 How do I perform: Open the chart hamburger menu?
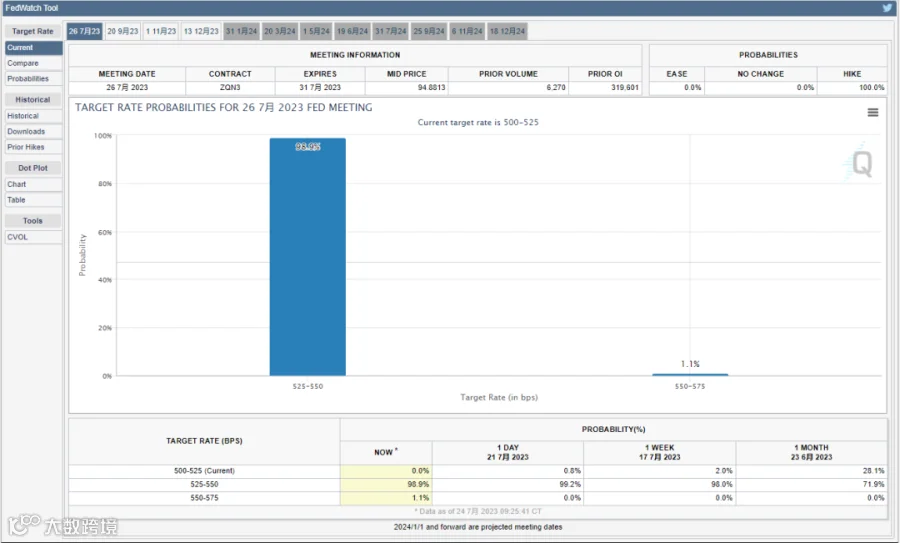click(x=872, y=113)
